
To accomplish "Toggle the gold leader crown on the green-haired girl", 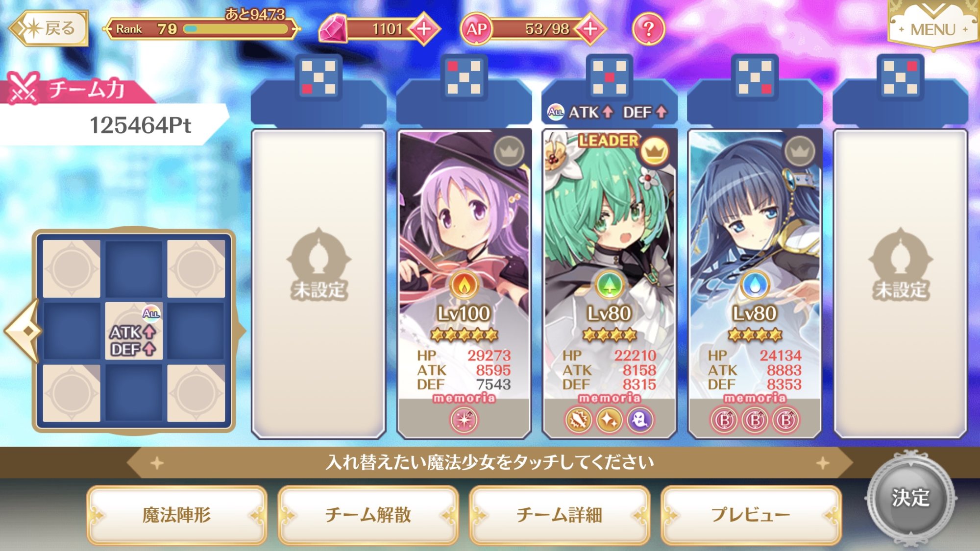I will [654, 151].
